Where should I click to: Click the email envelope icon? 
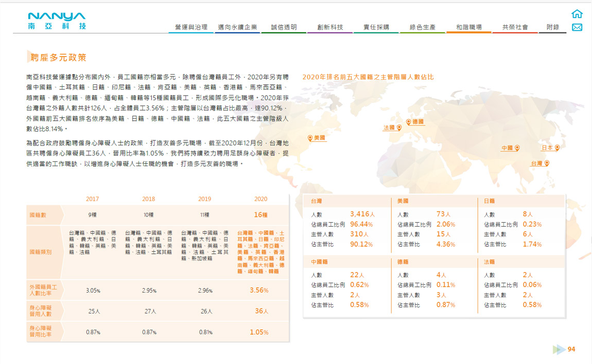click(577, 27)
